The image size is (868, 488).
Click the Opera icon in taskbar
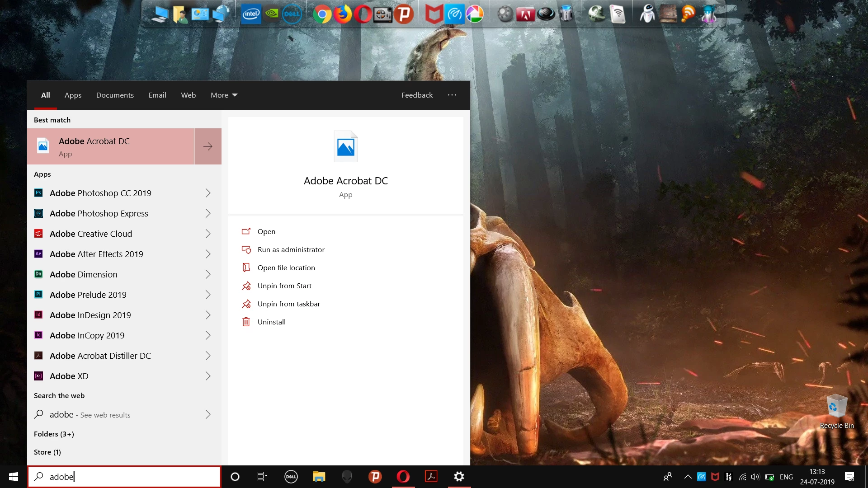tap(403, 476)
